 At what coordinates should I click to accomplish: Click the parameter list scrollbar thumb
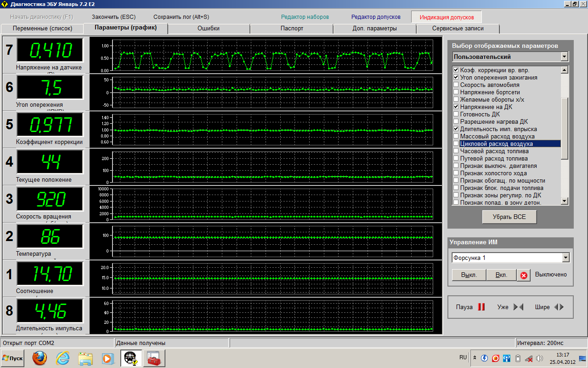565,128
